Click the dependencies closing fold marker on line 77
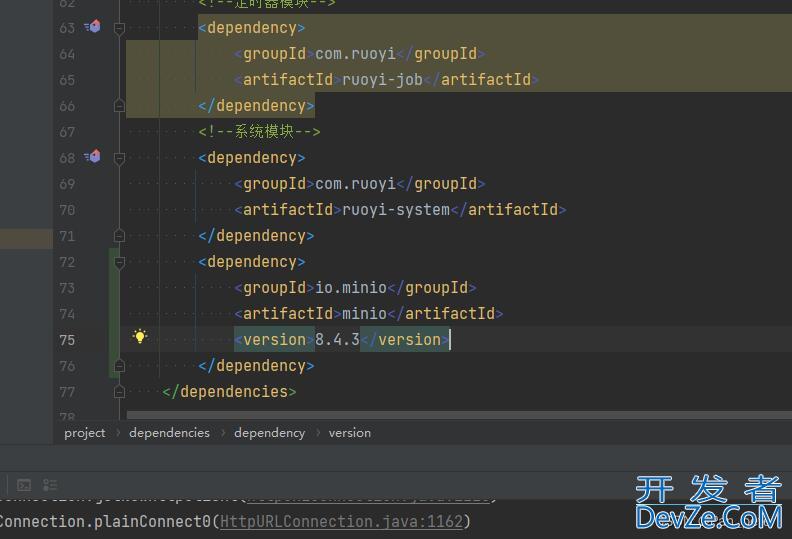The width and height of the screenshot is (792, 539). coord(119,391)
